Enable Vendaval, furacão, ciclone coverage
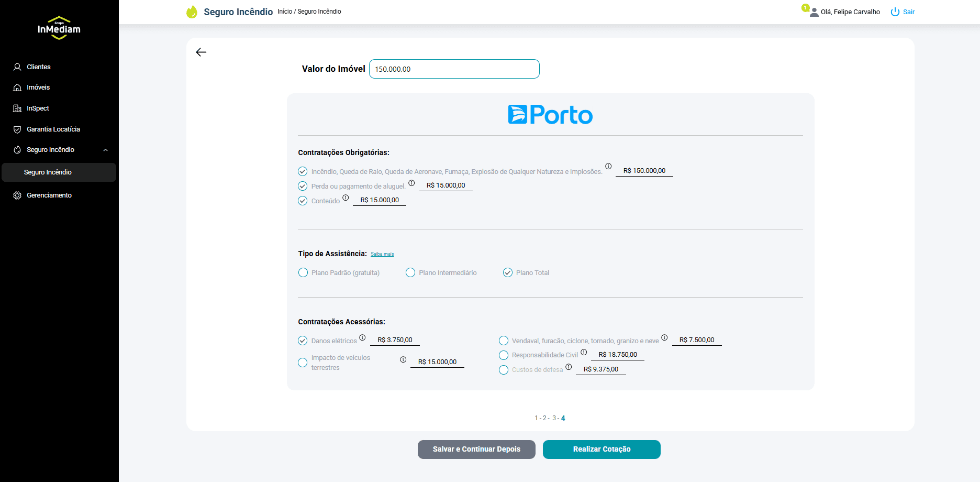Viewport: 980px width, 482px height. click(x=504, y=341)
